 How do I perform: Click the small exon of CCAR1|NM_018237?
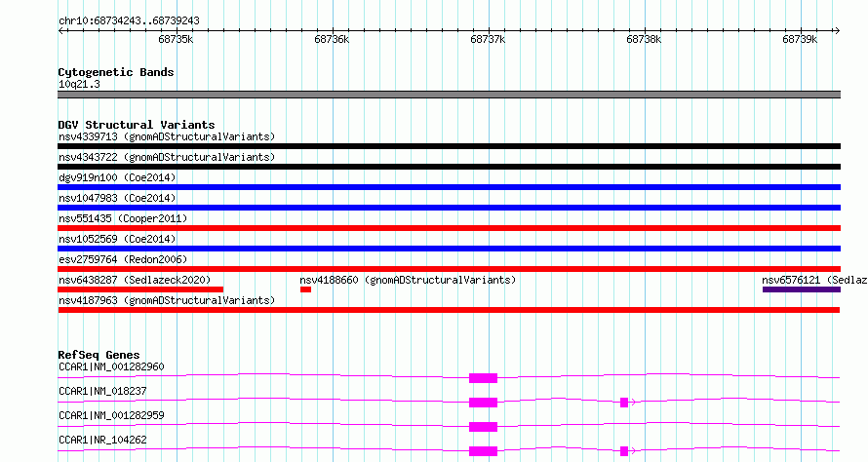[624, 403]
